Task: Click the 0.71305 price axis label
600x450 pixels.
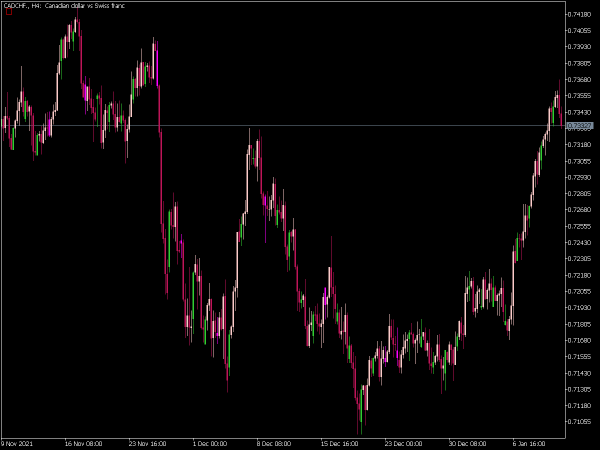Action: pos(579,389)
